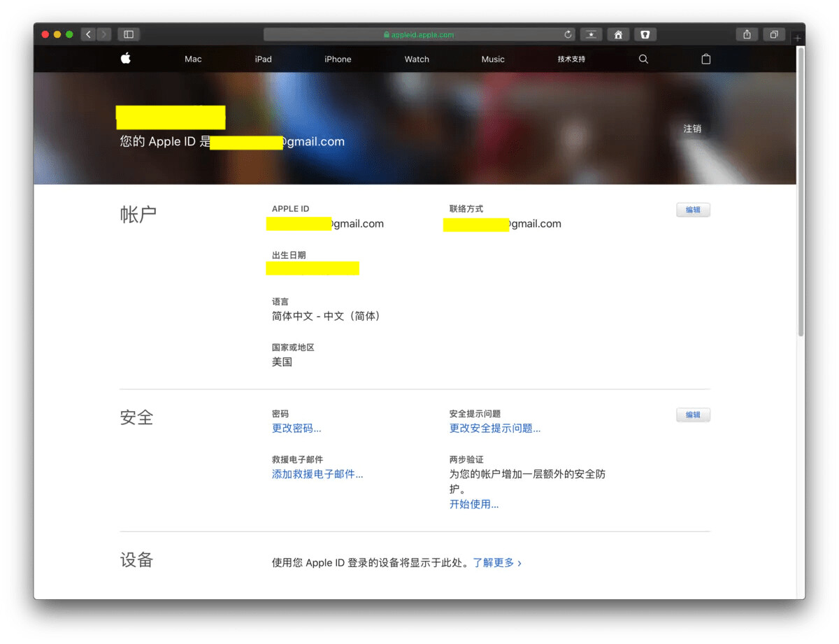The image size is (839, 644).
Task: Click 编辑 button in 帐户 section
Action: click(x=693, y=210)
